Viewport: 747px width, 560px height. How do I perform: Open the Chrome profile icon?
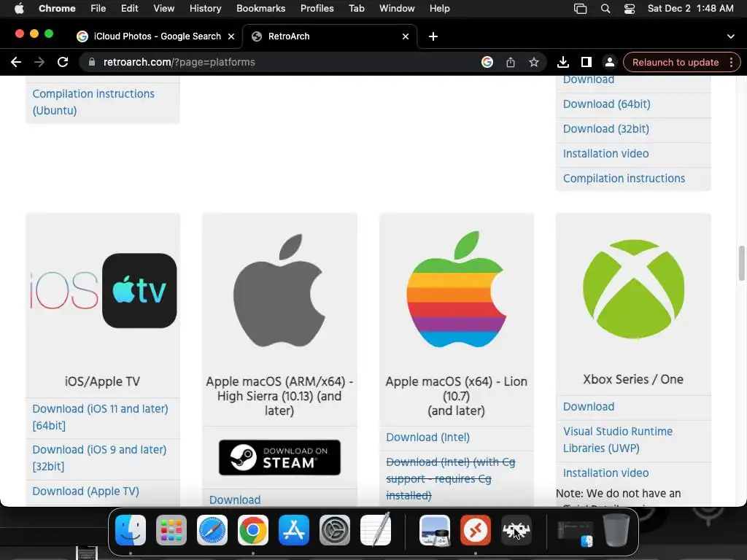(x=610, y=63)
